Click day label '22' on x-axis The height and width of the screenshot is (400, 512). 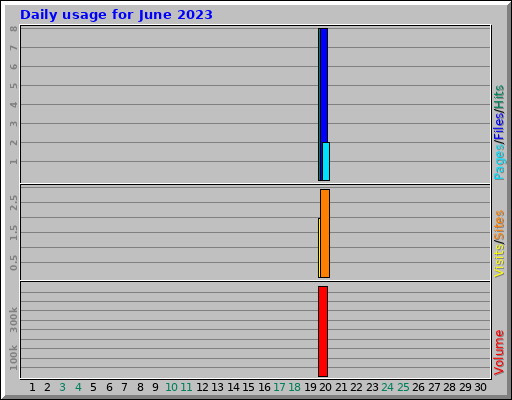click(356, 387)
